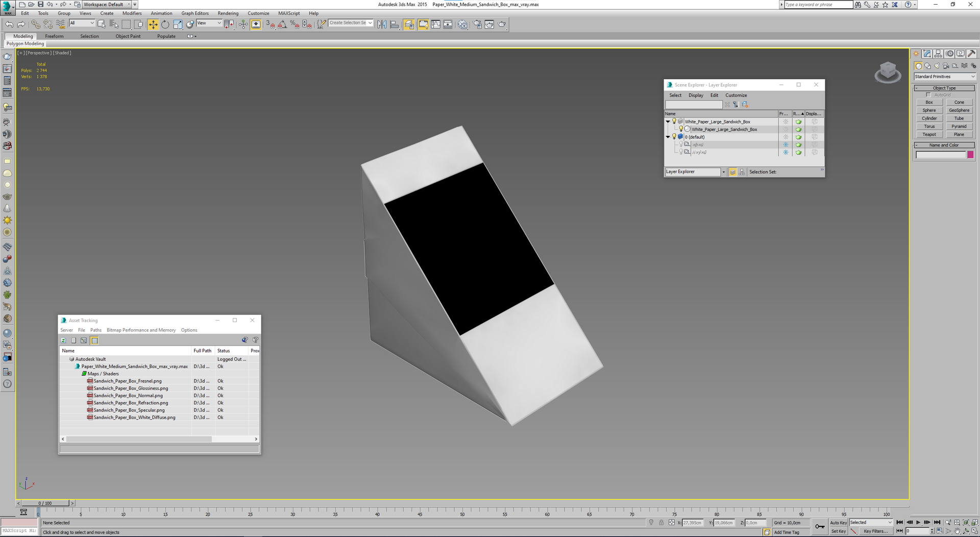Toggle the selection lock padlock icon
Viewport: 980px width, 537px height.
[x=661, y=523]
